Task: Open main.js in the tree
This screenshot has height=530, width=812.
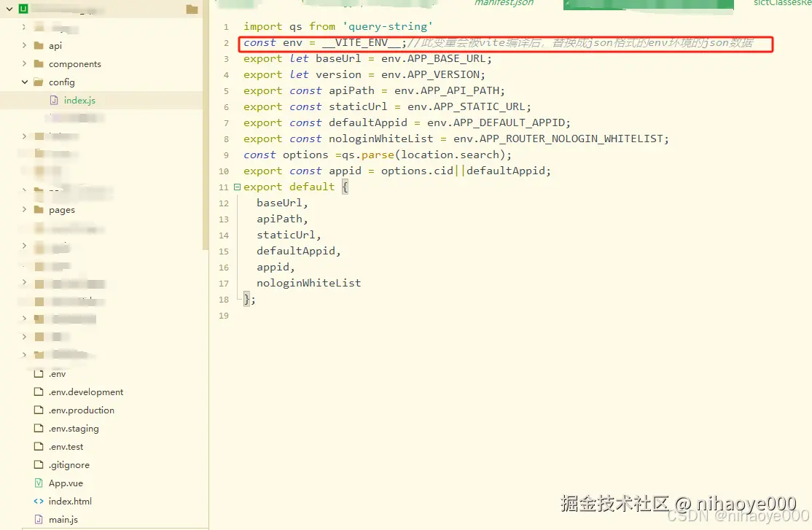Action: (63, 519)
